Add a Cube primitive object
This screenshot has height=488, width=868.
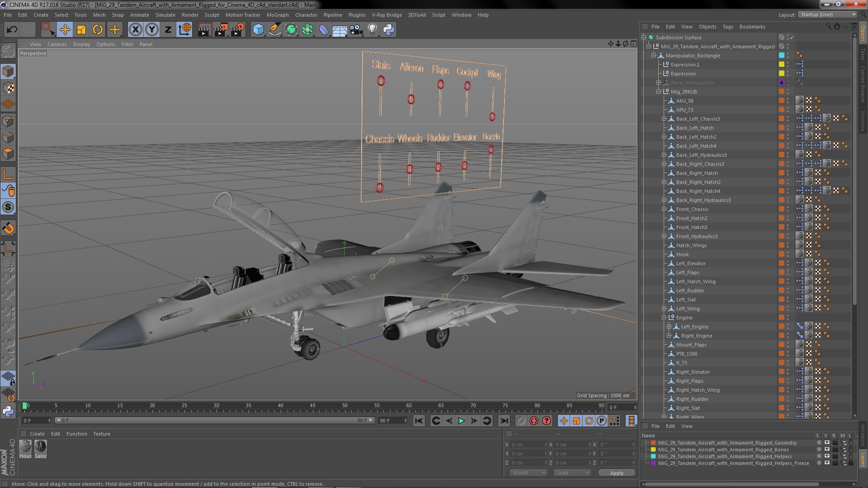coord(258,30)
